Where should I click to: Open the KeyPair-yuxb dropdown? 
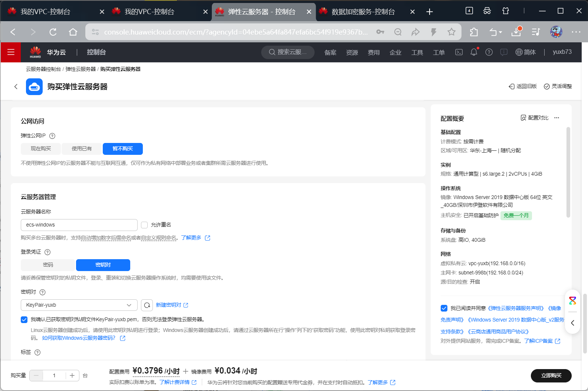click(x=79, y=305)
